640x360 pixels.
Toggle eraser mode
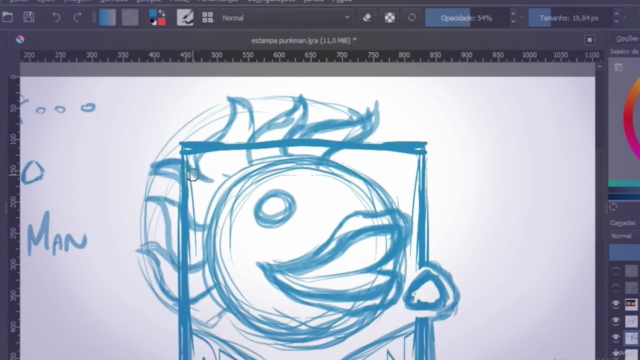click(367, 18)
